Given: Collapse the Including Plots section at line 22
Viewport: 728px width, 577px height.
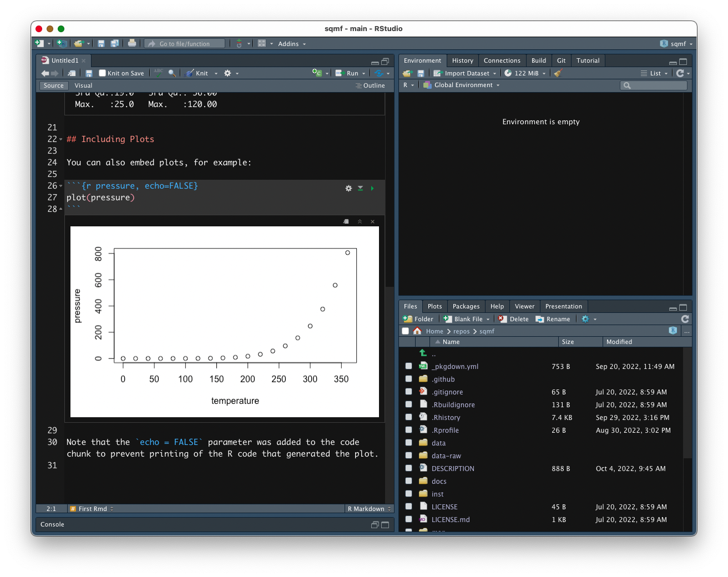Looking at the screenshot, I should (60, 139).
